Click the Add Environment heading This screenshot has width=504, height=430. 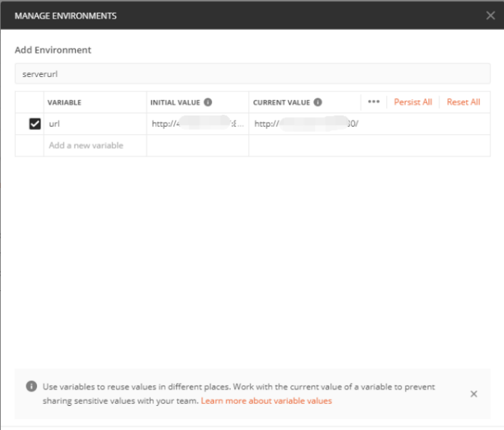point(53,50)
